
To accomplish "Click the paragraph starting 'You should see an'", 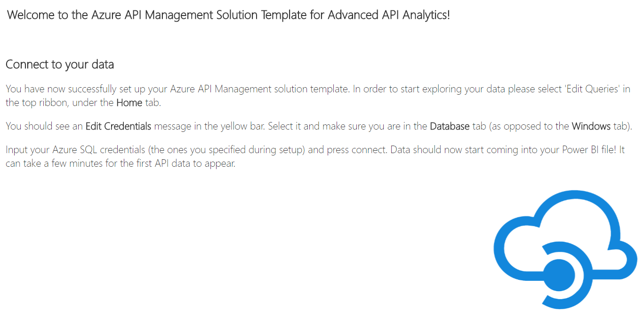I will pos(319,126).
